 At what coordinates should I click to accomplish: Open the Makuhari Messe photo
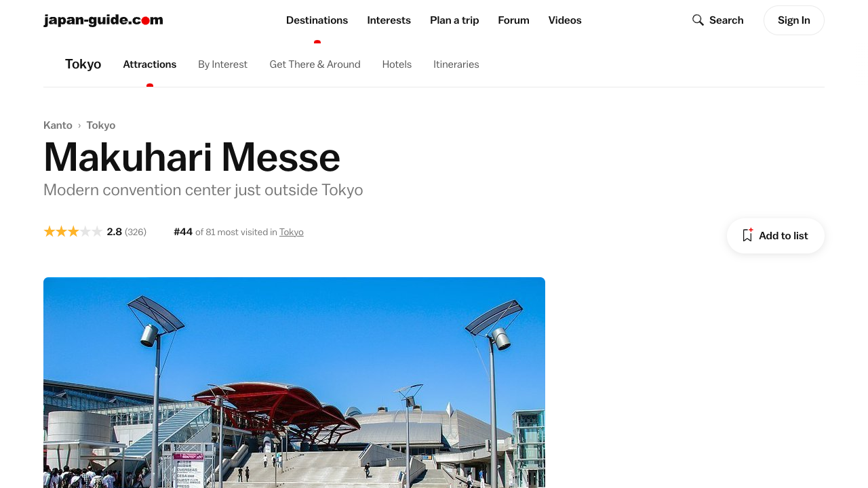(294, 382)
